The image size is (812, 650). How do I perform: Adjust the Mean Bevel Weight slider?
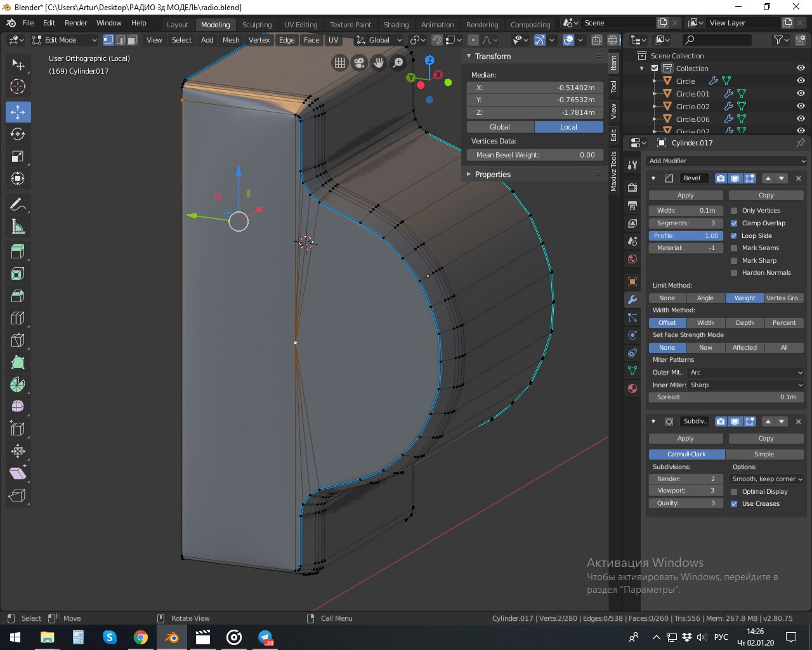pyautogui.click(x=535, y=155)
